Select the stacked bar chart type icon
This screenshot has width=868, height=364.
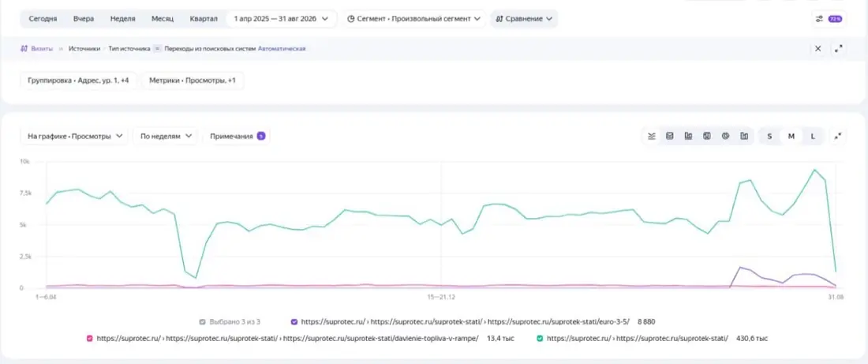click(707, 137)
